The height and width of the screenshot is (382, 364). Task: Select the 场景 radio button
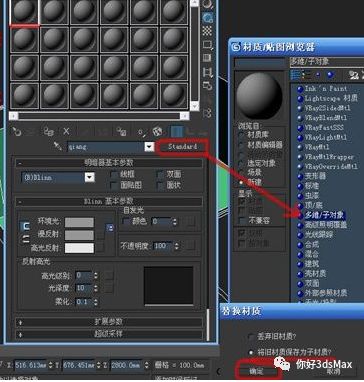241,173
